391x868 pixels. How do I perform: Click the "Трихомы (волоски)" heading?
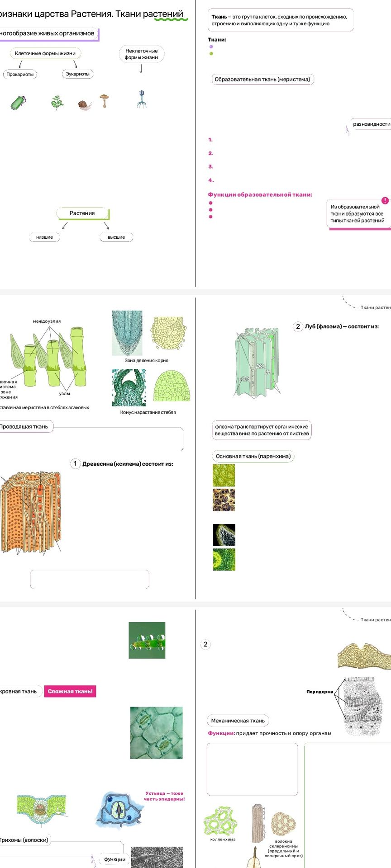[x=24, y=840]
